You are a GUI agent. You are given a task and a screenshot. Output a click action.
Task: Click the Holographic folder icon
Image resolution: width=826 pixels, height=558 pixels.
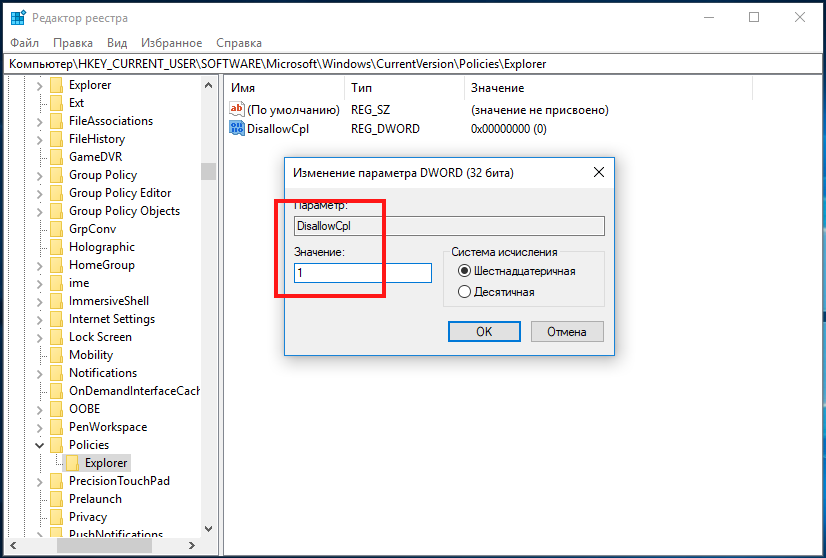click(56, 247)
